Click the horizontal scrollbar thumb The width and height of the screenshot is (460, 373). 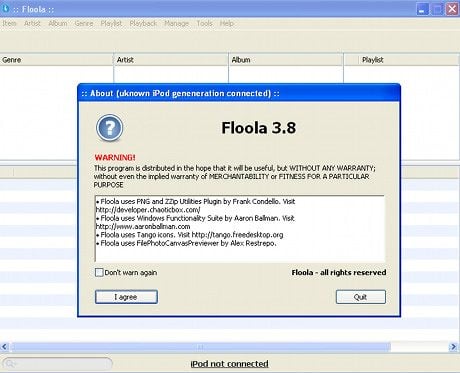pos(200,347)
